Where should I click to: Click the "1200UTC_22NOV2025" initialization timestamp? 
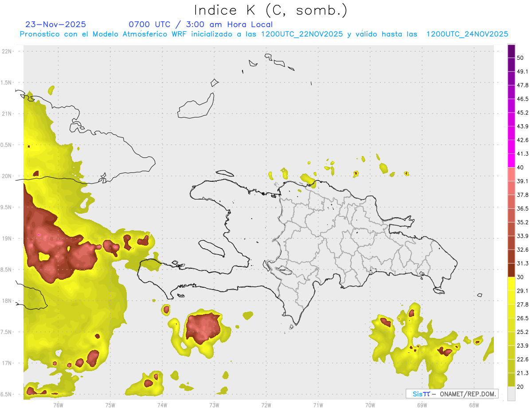point(302,34)
